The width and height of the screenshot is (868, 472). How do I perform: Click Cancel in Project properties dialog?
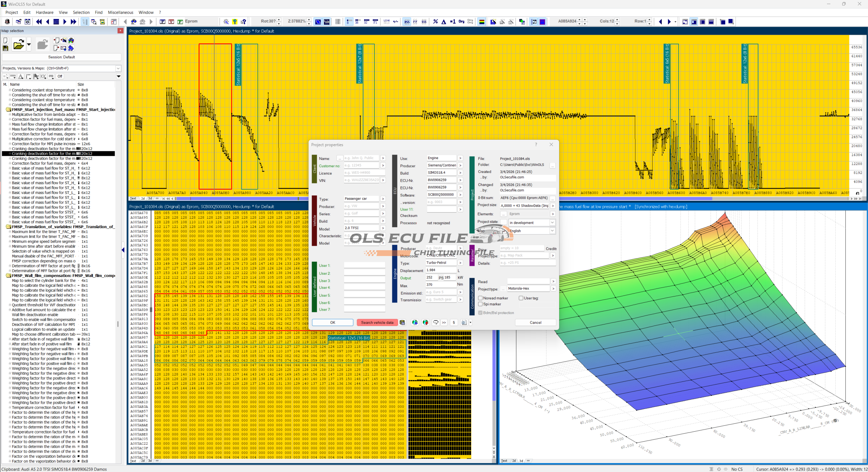pyautogui.click(x=535, y=322)
